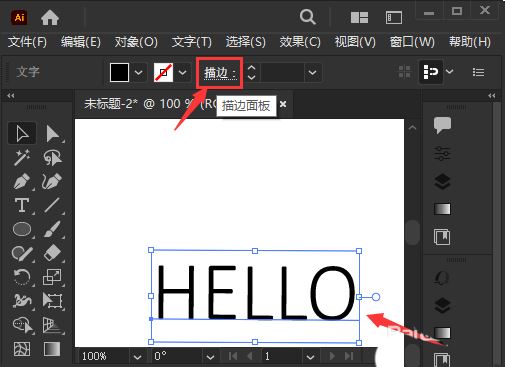The height and width of the screenshot is (367, 505).
Task: Expand the fill color dropdown arrow
Action: point(138,72)
